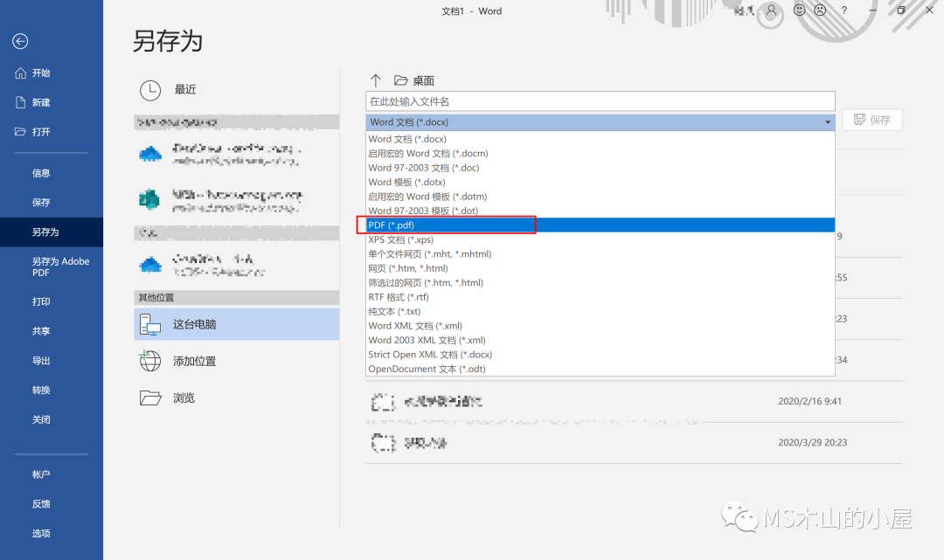This screenshot has width=944, height=560.
Task: Open help question mark icon
Action: (x=844, y=10)
